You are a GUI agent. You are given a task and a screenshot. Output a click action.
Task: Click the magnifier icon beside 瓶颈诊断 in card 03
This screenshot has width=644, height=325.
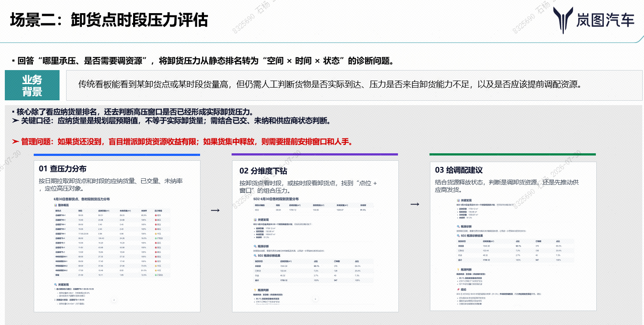458,226
